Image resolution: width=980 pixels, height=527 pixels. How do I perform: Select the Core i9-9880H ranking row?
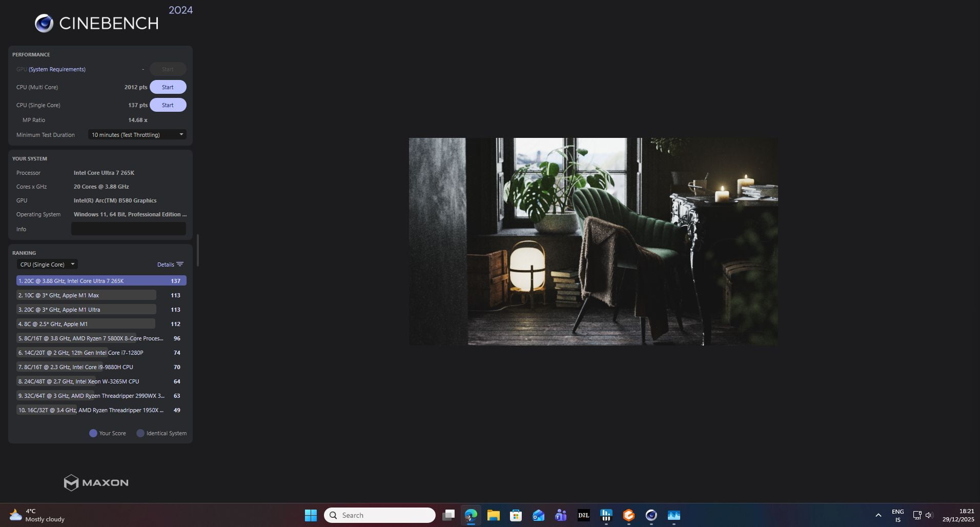[x=101, y=367]
